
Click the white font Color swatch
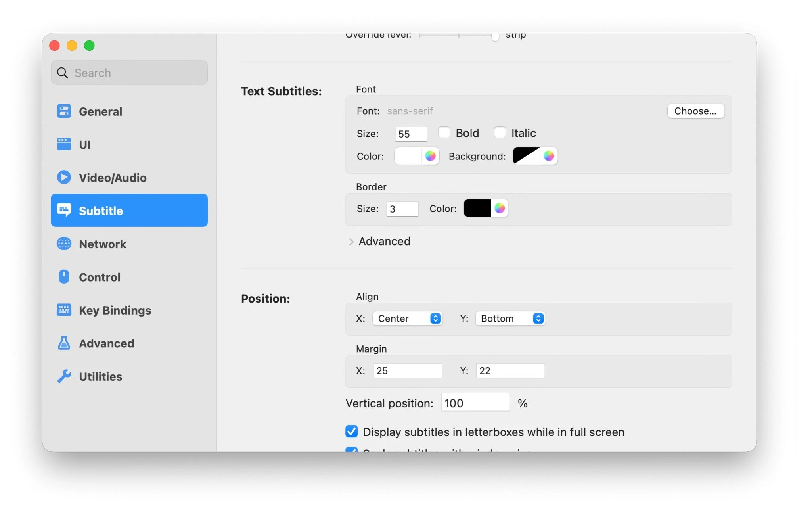408,156
